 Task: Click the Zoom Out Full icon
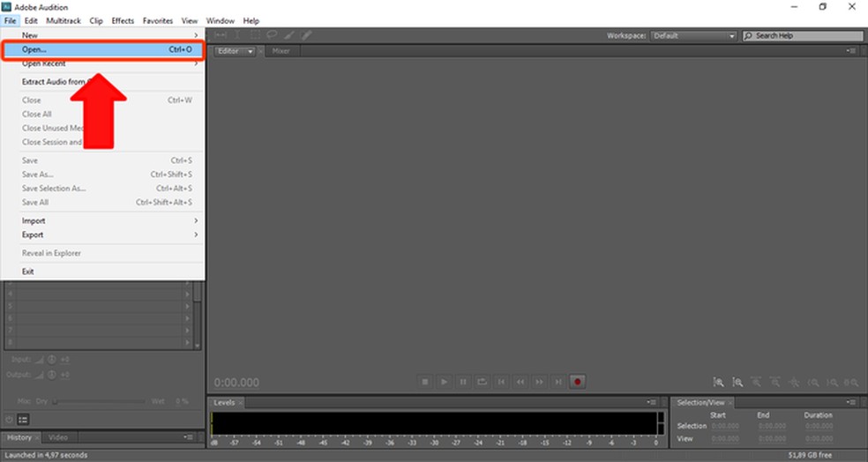click(x=795, y=383)
